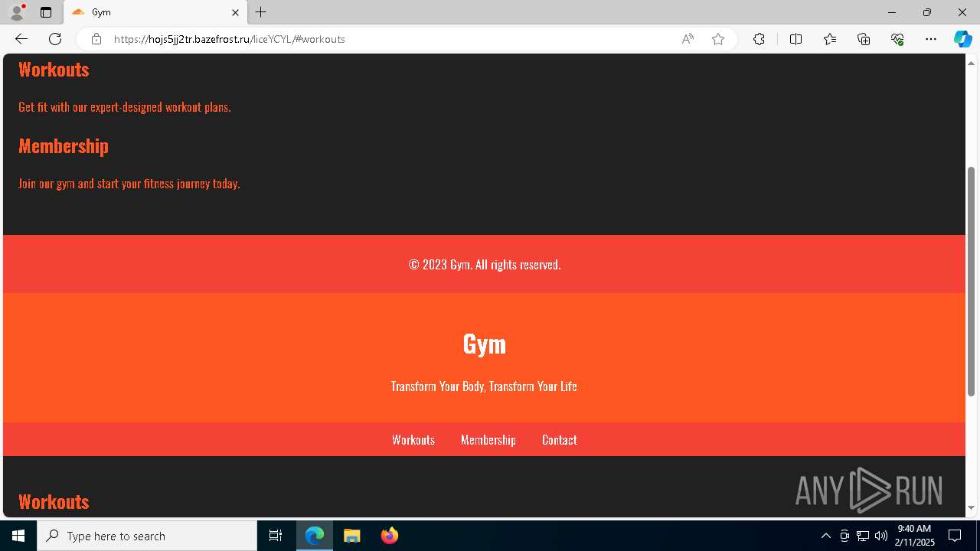
Task: Open the Windows Start menu
Action: [18, 536]
